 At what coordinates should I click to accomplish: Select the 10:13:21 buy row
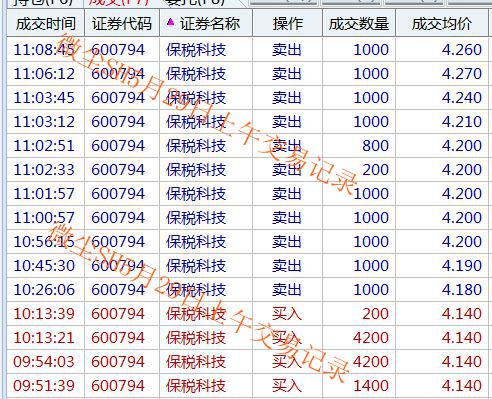coord(247,338)
